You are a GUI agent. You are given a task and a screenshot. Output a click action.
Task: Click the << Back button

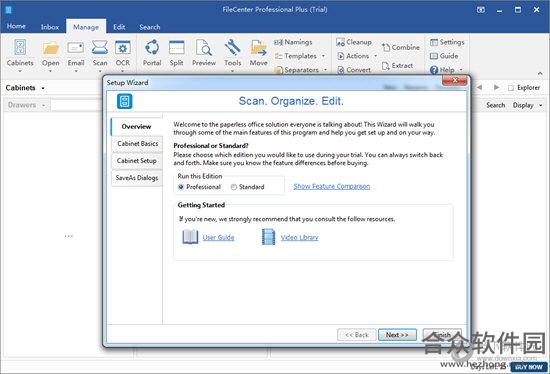tap(357, 335)
